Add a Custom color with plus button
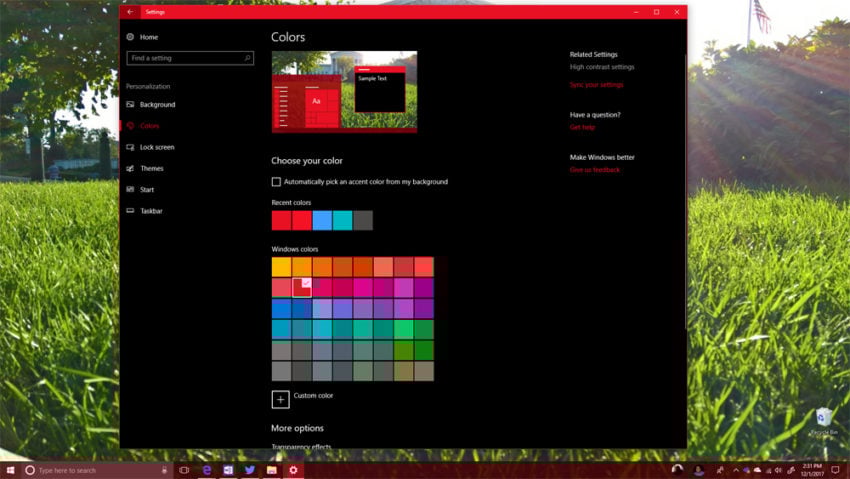 coord(281,400)
